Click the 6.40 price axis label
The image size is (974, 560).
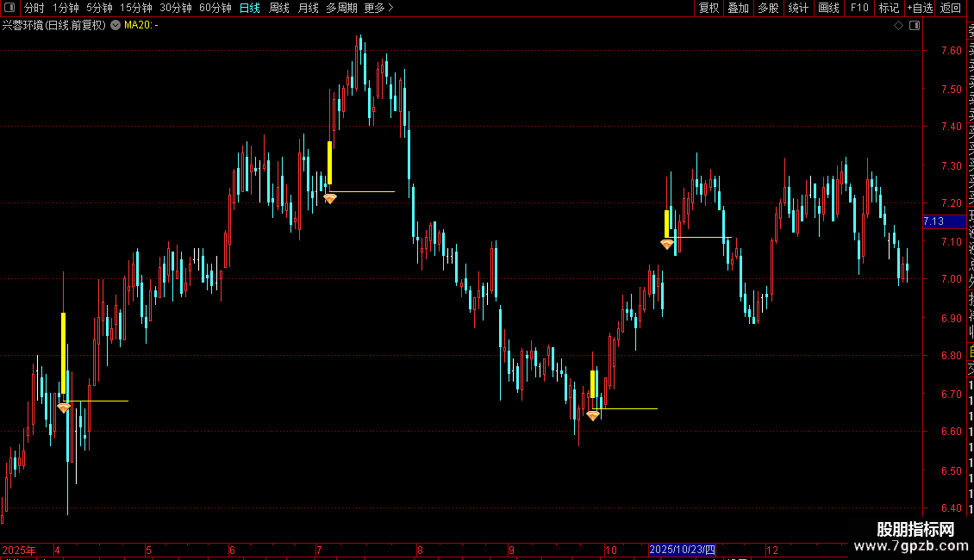pyautogui.click(x=951, y=508)
